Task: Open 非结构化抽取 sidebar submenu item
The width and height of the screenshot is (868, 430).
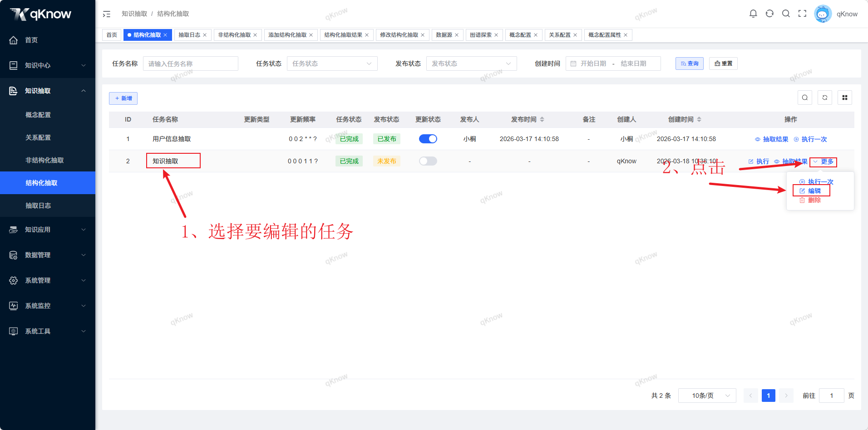Action: [48, 160]
